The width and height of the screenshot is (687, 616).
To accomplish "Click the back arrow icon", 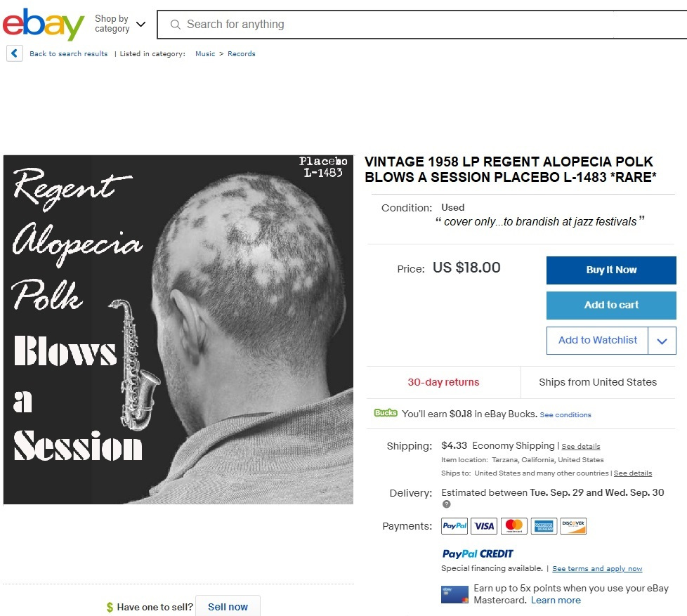I will (x=15, y=53).
